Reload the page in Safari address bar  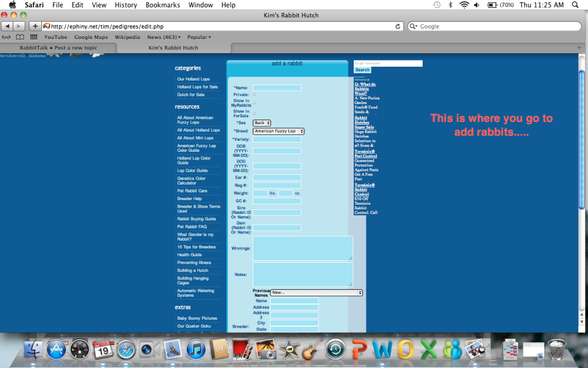pos(397,26)
